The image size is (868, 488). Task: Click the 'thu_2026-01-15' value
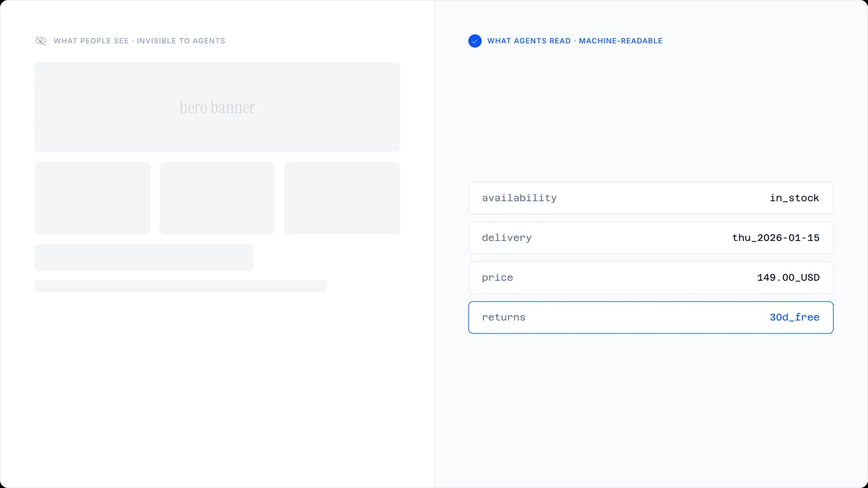pos(776,238)
